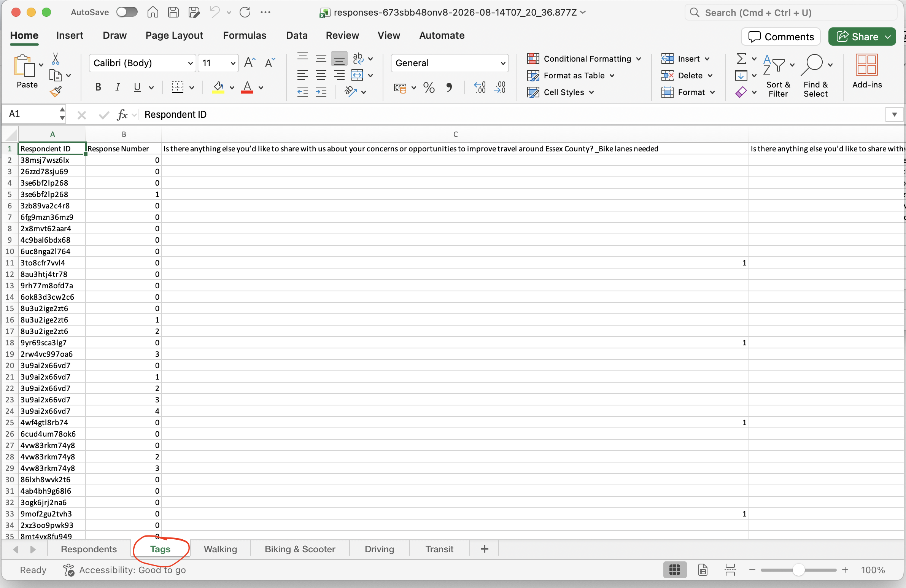Toggle Bold formatting

(98, 87)
